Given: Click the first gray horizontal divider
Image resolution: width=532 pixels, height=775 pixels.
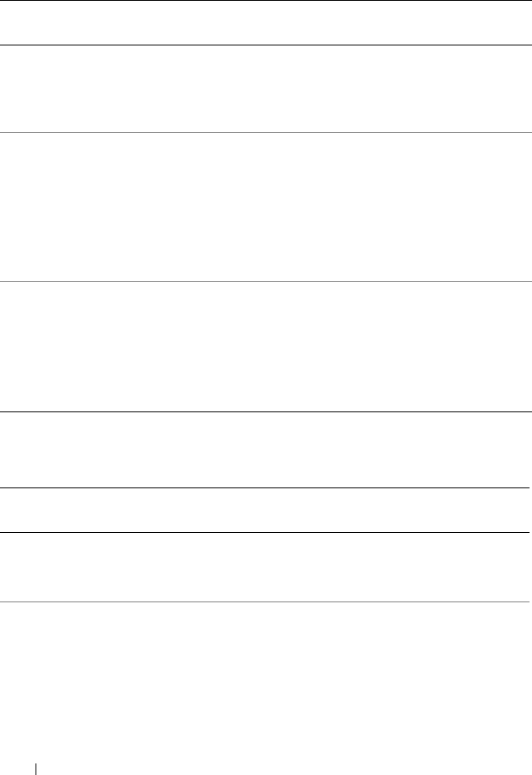Looking at the screenshot, I should coord(266,132).
